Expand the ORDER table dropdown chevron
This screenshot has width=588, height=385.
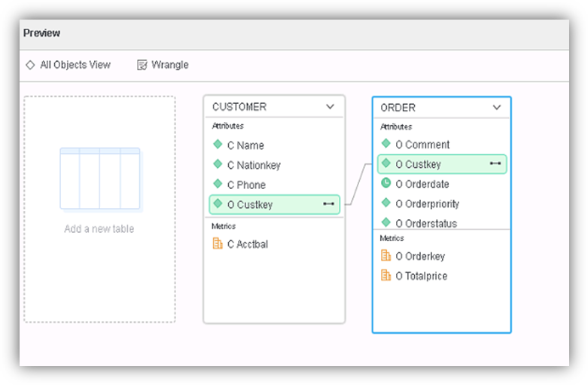(x=497, y=108)
